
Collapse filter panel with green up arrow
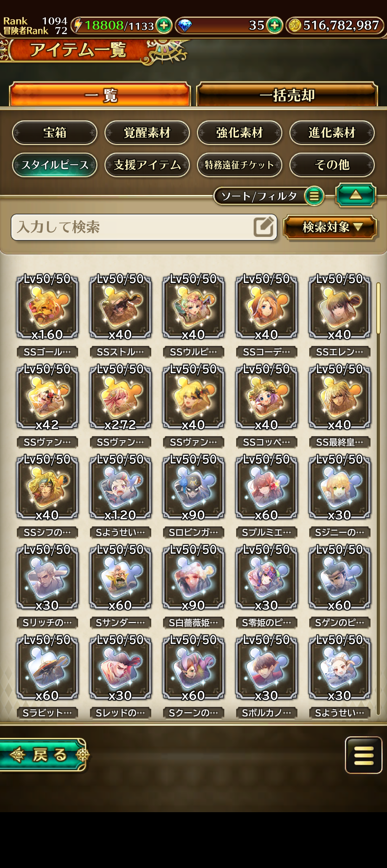pyautogui.click(x=355, y=195)
